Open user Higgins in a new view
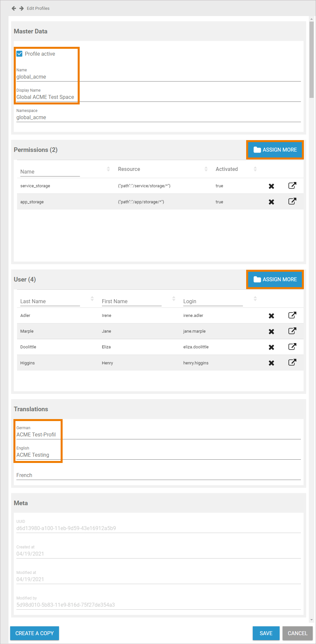Image resolution: width=316 pixels, height=644 pixels. coord(292,362)
